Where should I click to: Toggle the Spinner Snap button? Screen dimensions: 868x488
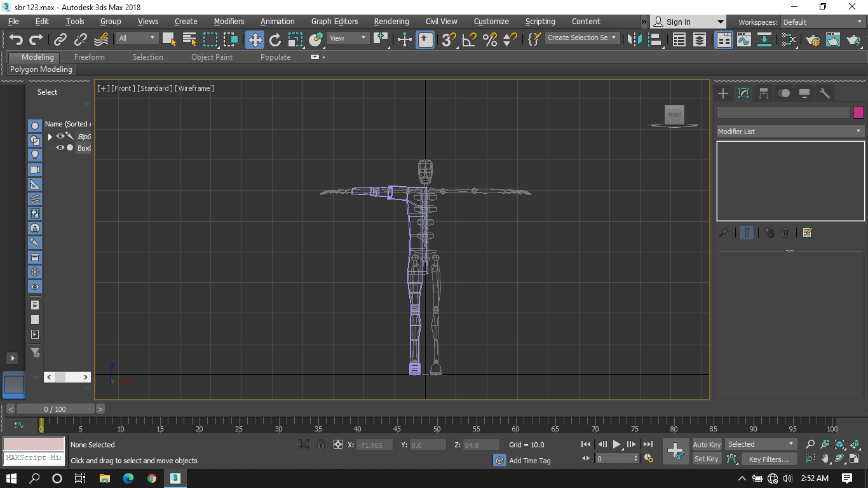(x=510, y=40)
